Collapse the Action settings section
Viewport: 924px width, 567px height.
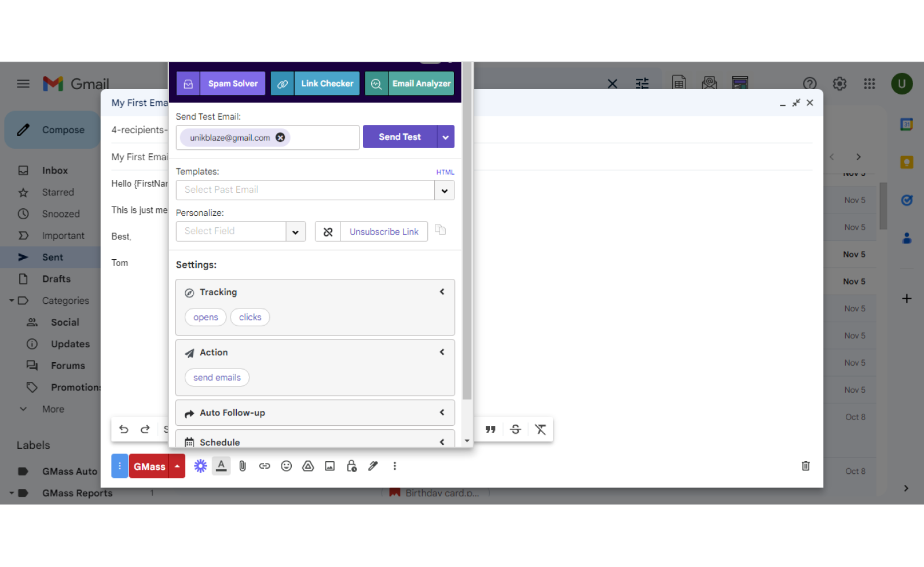(442, 352)
